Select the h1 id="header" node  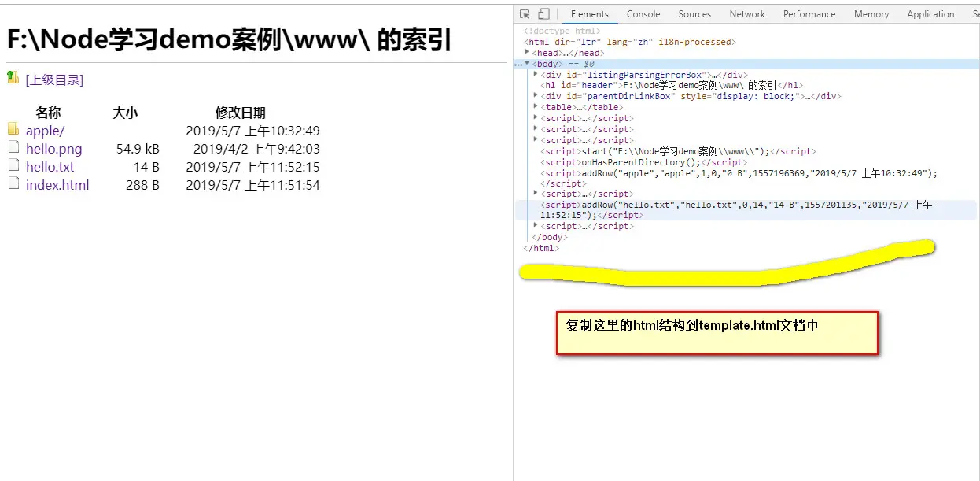click(671, 85)
